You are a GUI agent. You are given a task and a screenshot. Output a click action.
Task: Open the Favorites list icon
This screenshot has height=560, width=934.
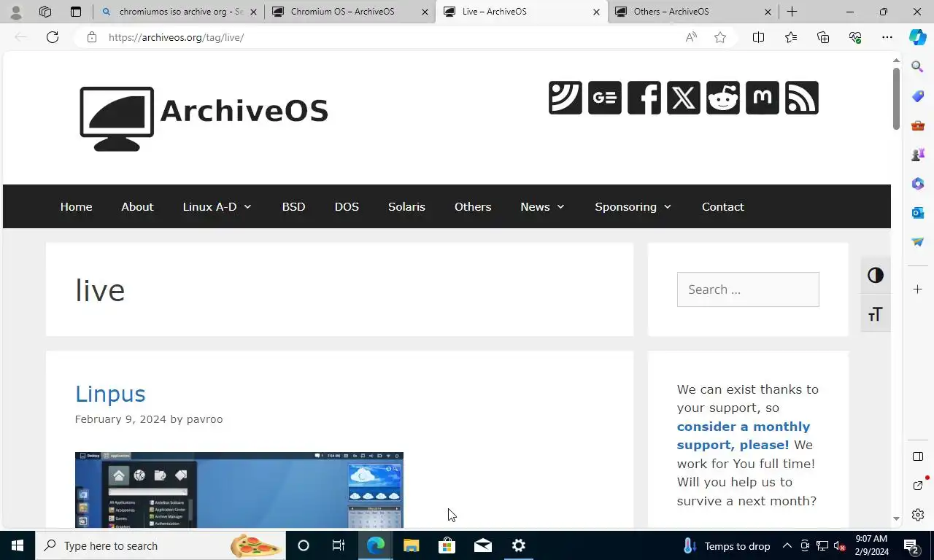[x=791, y=37]
